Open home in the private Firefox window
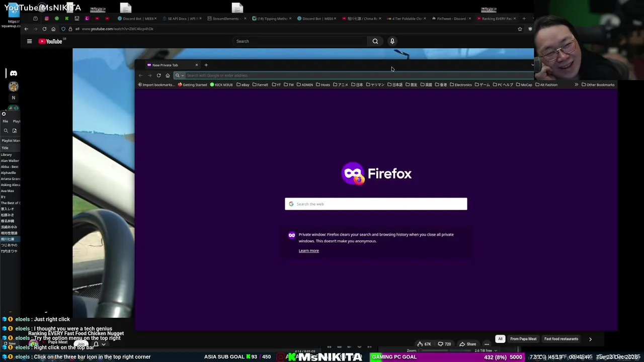This screenshot has width=644, height=362. pos(168,75)
